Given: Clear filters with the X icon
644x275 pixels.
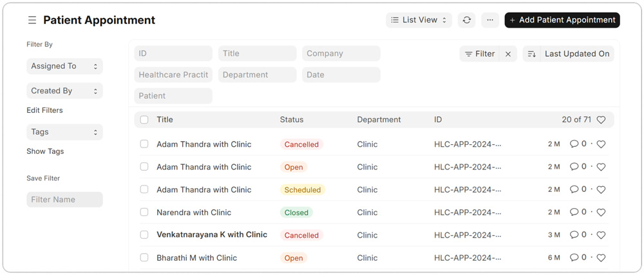Looking at the screenshot, I should point(508,53).
